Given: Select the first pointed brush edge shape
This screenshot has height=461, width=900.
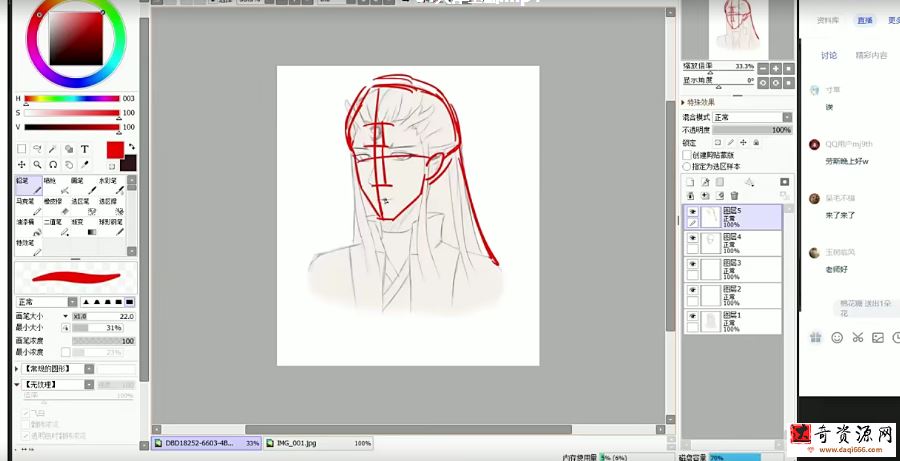Looking at the screenshot, I should click(86, 302).
